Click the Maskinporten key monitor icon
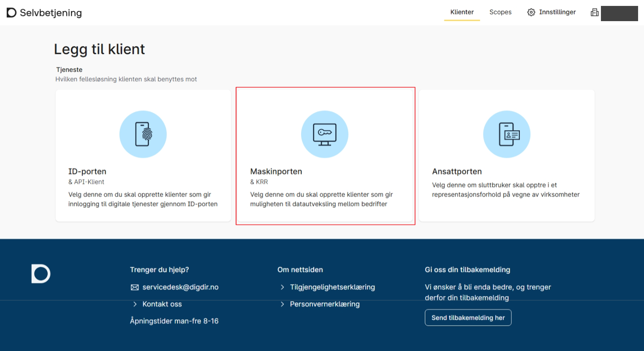Screen dimensions: 644x351 324,134
